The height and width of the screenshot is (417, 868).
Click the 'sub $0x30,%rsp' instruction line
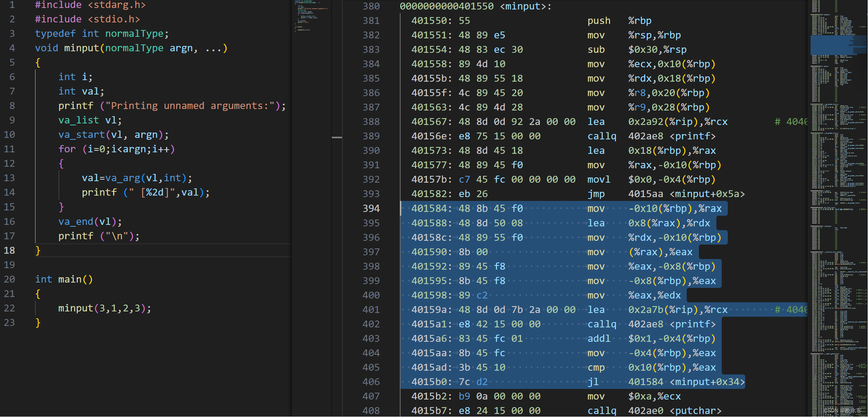coord(549,49)
